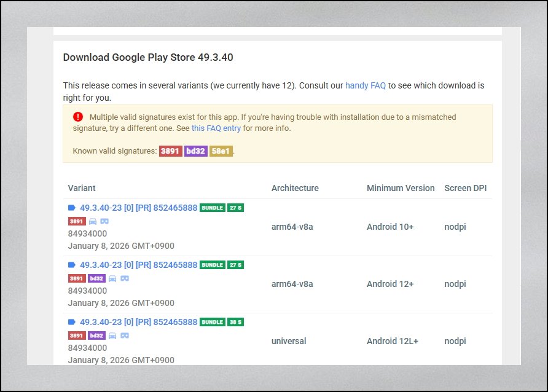Image resolution: width=548 pixels, height=392 pixels.
Task: Click the BUNDLE badge in universal row
Action: pyautogui.click(x=213, y=322)
